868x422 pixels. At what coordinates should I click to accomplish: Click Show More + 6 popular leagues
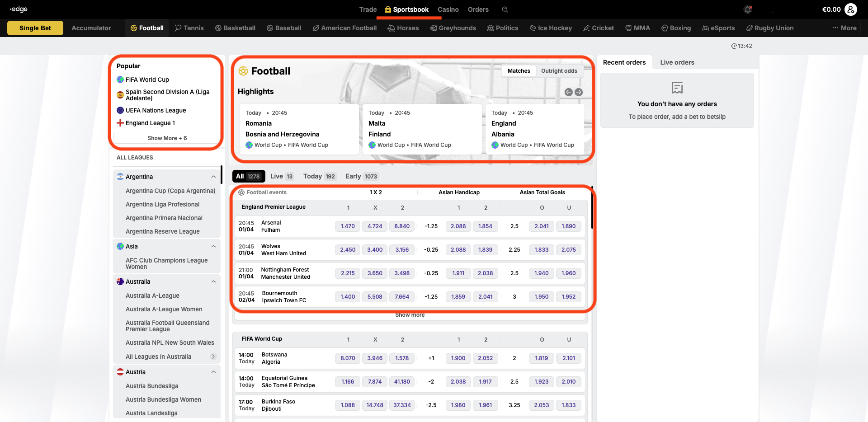[x=167, y=138]
